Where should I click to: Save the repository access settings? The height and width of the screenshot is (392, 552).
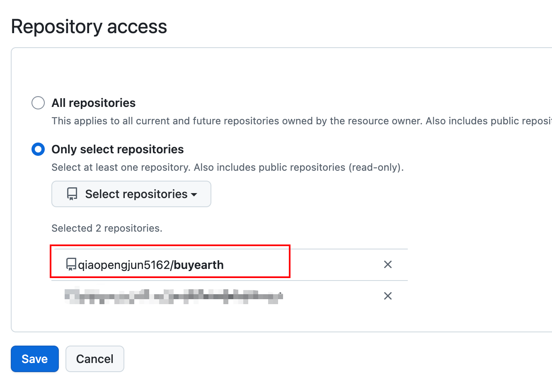coord(35,359)
